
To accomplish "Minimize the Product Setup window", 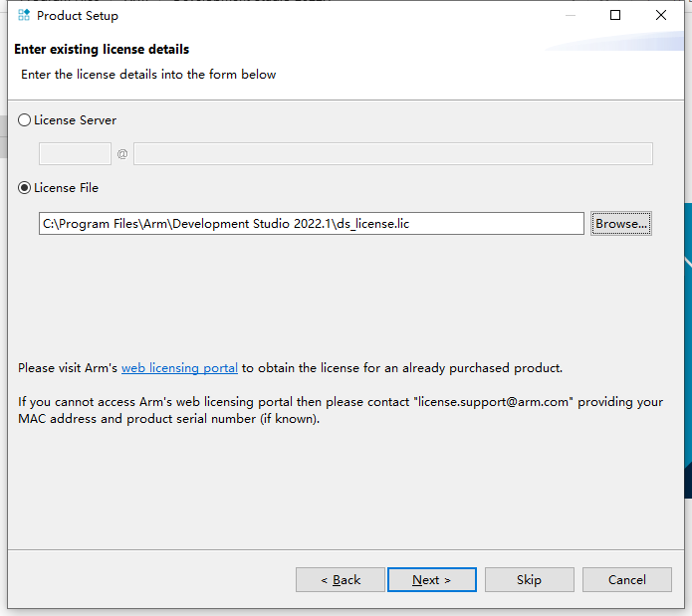I will (x=570, y=15).
